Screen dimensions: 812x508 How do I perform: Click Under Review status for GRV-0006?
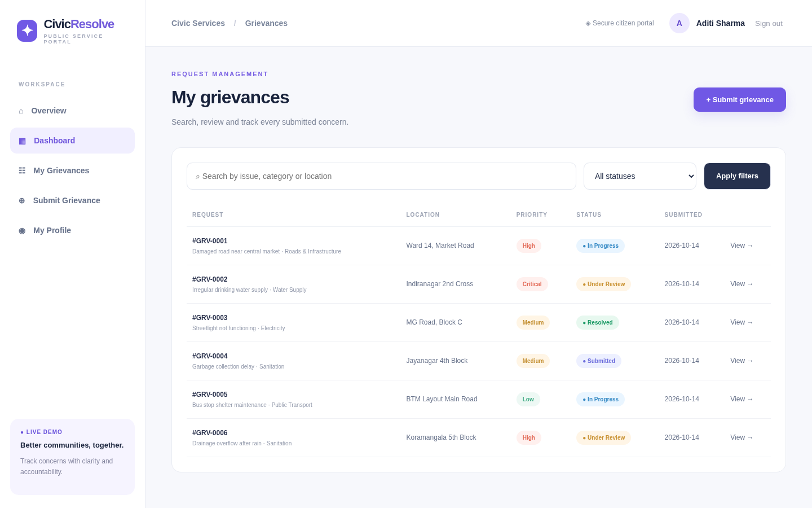pos(603,437)
